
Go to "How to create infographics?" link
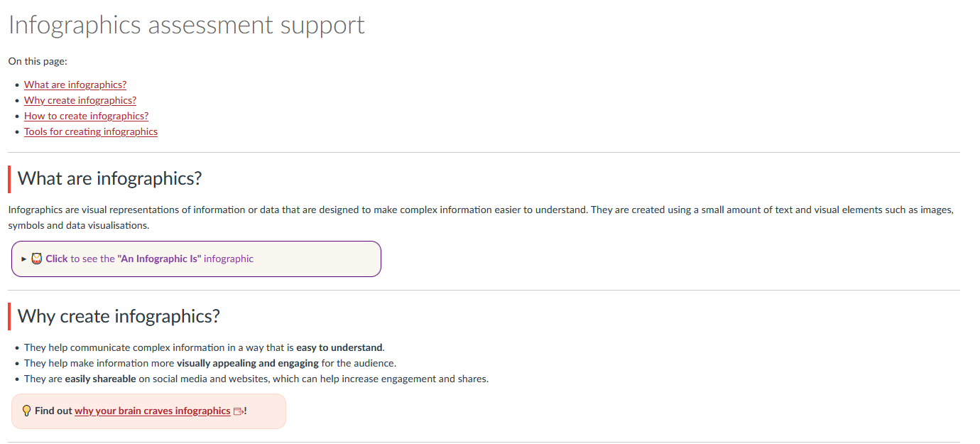tap(86, 116)
